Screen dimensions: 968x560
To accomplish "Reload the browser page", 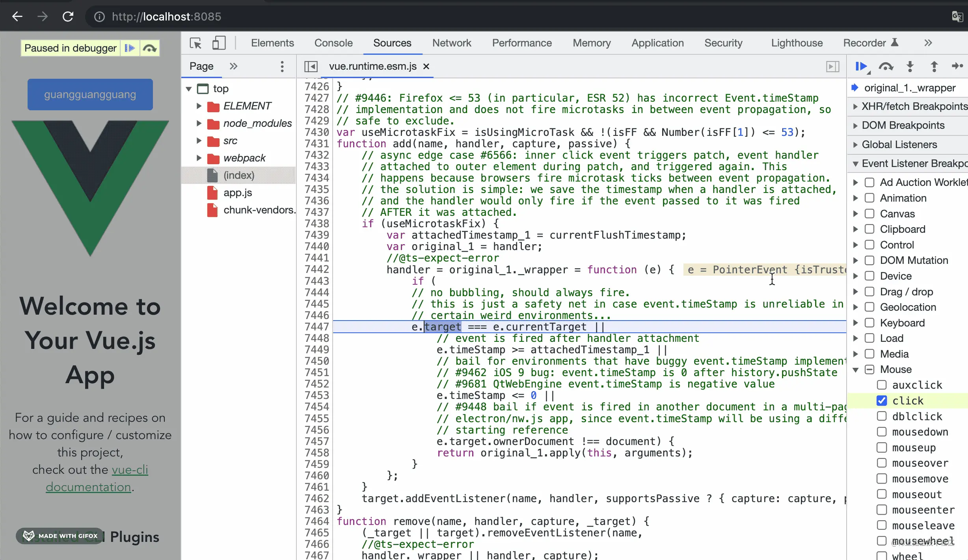I will (68, 17).
